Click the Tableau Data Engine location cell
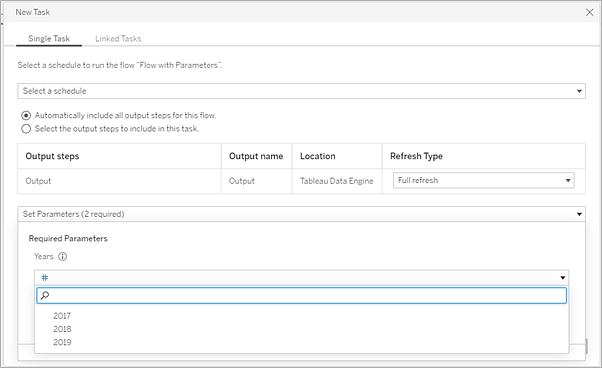Viewport: 602px width, 368px height. pos(337,181)
